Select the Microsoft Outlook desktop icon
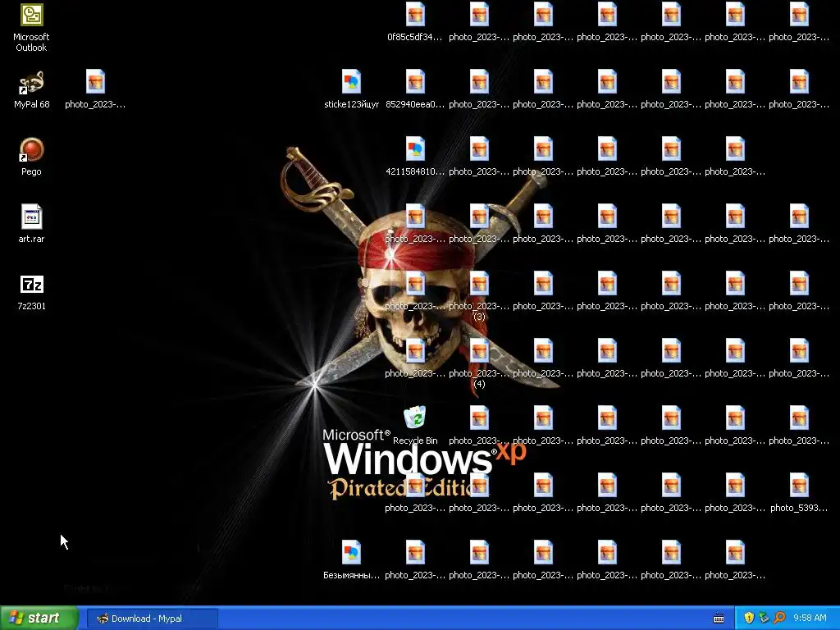 pos(31,28)
